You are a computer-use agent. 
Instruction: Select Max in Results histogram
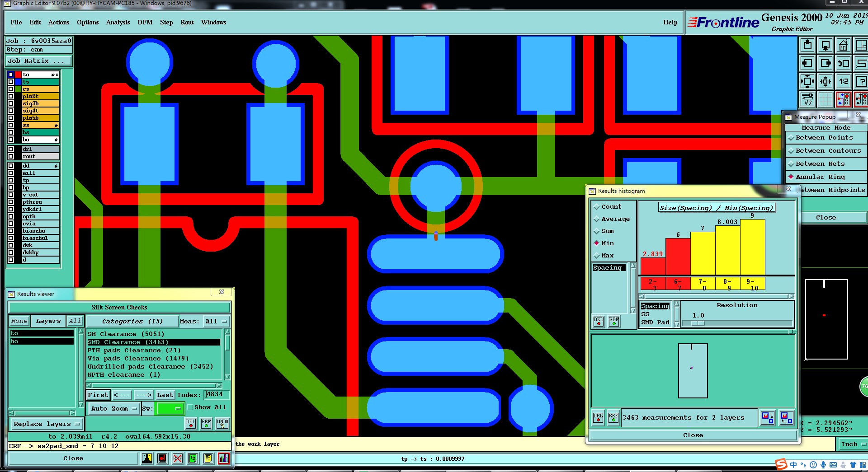pos(604,255)
